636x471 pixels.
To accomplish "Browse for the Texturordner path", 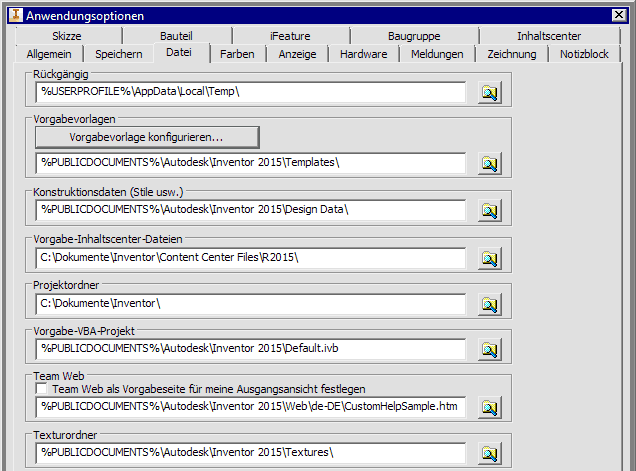I will tap(488, 454).
